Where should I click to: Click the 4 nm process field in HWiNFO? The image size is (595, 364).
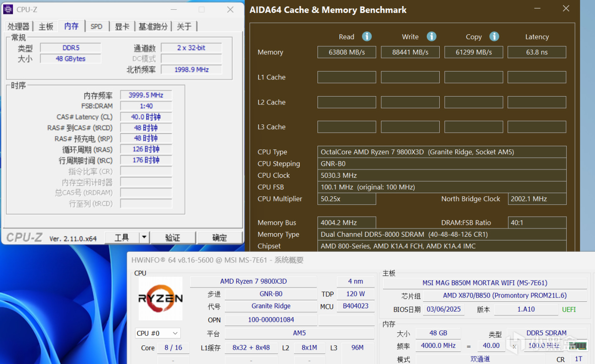[x=355, y=281]
